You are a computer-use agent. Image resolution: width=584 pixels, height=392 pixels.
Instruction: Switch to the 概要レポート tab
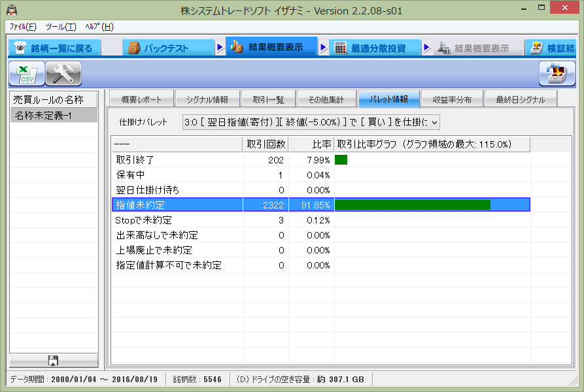pyautogui.click(x=142, y=99)
